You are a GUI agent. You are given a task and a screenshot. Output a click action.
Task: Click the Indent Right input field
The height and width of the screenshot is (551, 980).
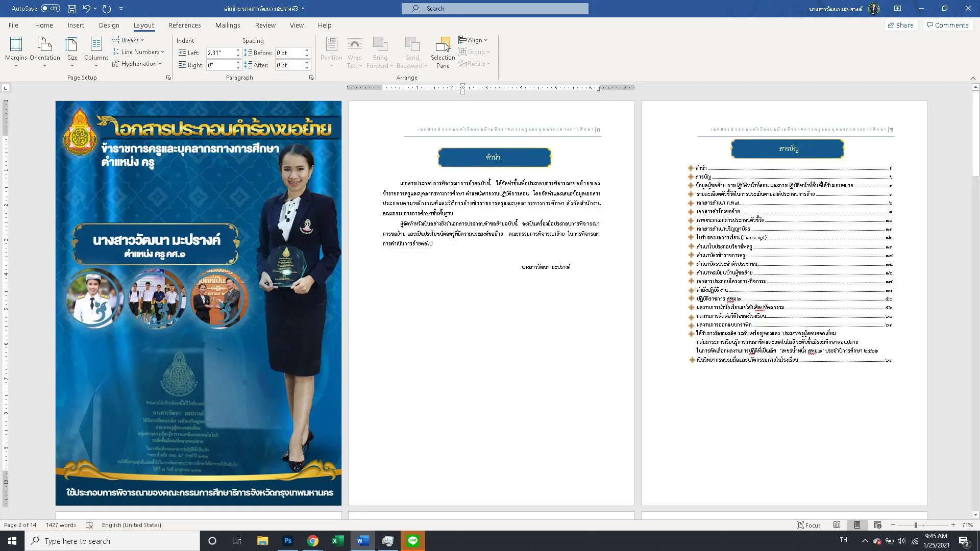(220, 65)
